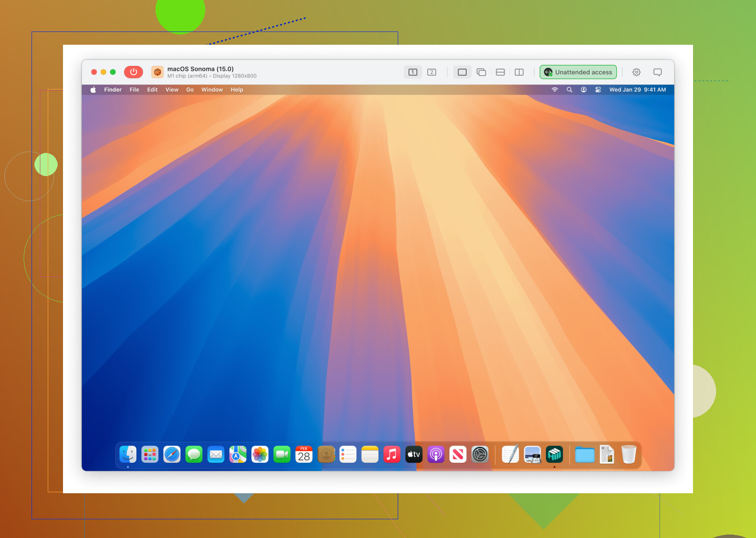The width and height of the screenshot is (756, 538).
Task: Switch to display 1
Action: pyautogui.click(x=412, y=72)
